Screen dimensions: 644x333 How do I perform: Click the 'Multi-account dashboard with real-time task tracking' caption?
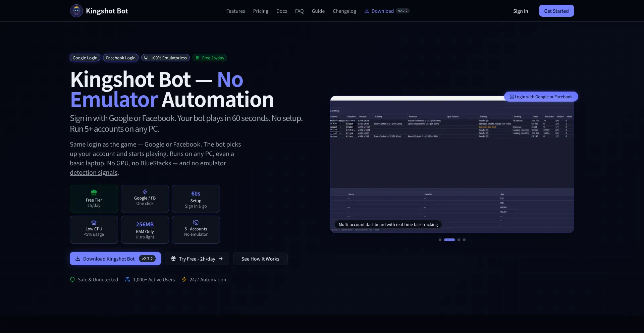click(x=388, y=224)
